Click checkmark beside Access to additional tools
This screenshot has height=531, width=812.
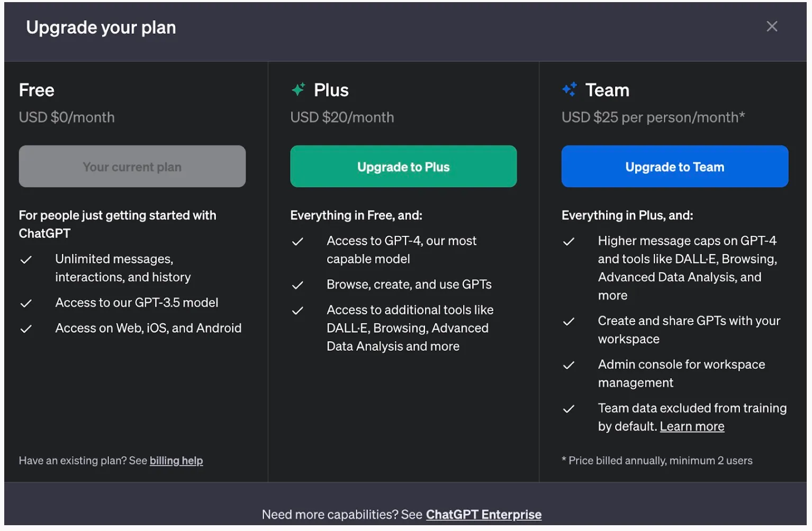click(297, 311)
